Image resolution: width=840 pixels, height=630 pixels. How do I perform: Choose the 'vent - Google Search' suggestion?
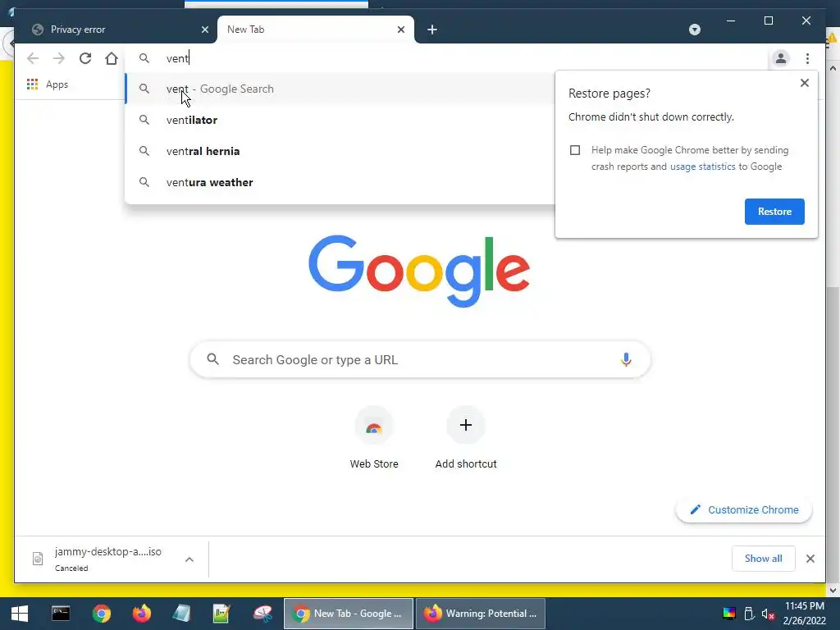340,89
